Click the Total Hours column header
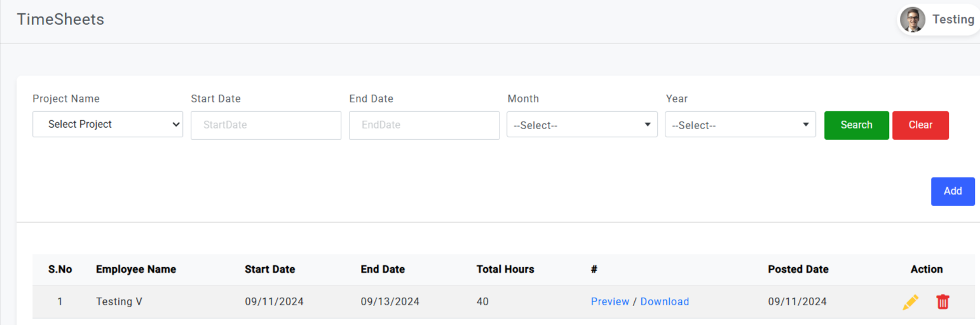This screenshot has width=980, height=325. [x=505, y=270]
